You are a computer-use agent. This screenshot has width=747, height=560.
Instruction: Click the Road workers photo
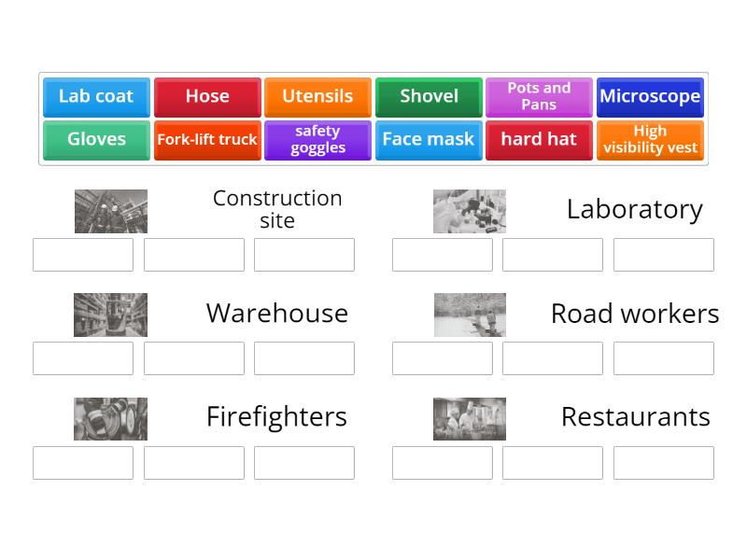tap(470, 315)
